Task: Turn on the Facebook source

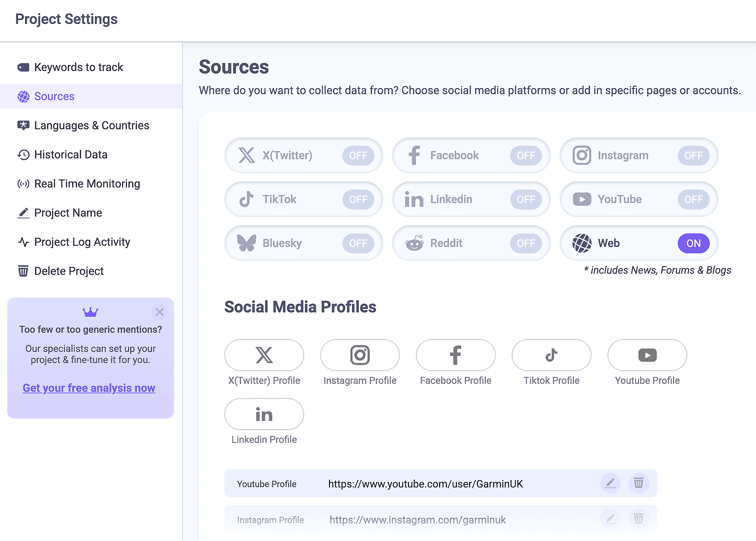Action: [526, 155]
